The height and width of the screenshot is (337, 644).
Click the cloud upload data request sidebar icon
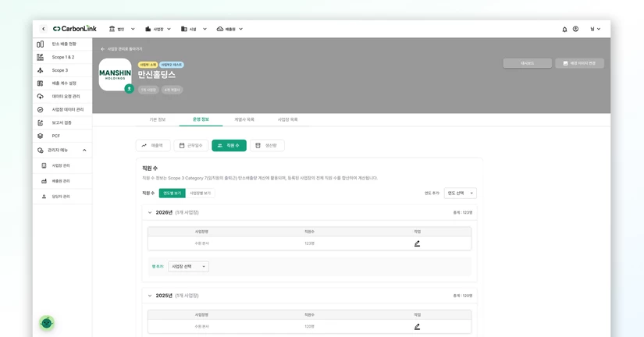41,97
